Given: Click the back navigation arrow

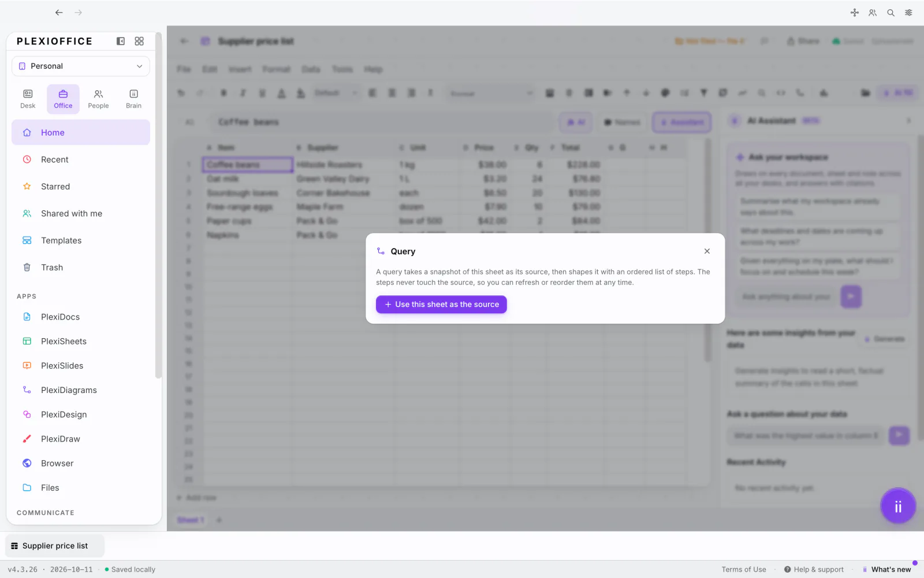Looking at the screenshot, I should point(59,12).
